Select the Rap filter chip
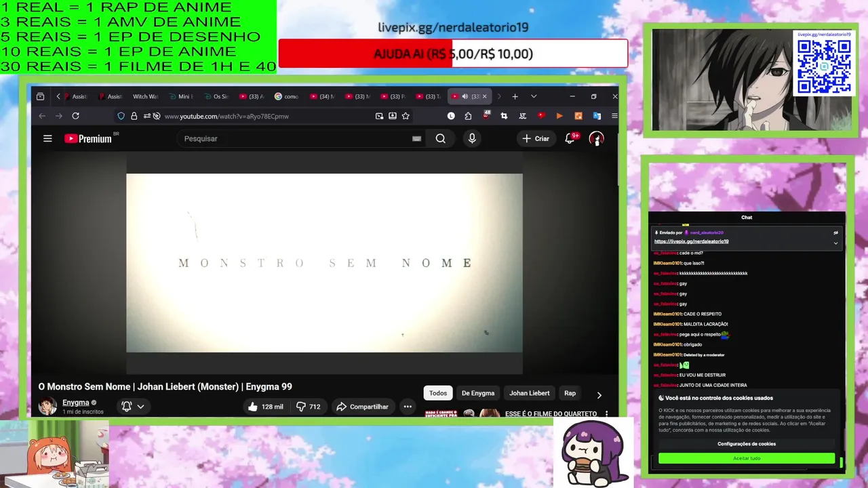 (x=570, y=393)
